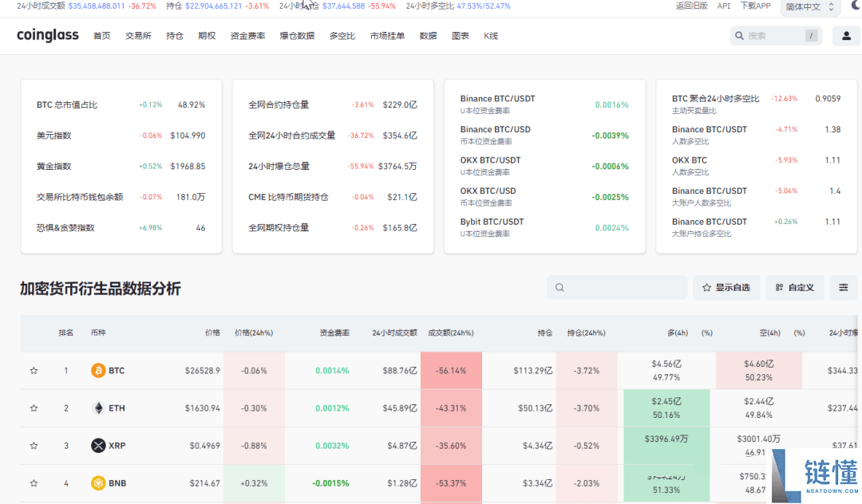Click 自定义 button
The width and height of the screenshot is (862, 504).
pyautogui.click(x=794, y=288)
